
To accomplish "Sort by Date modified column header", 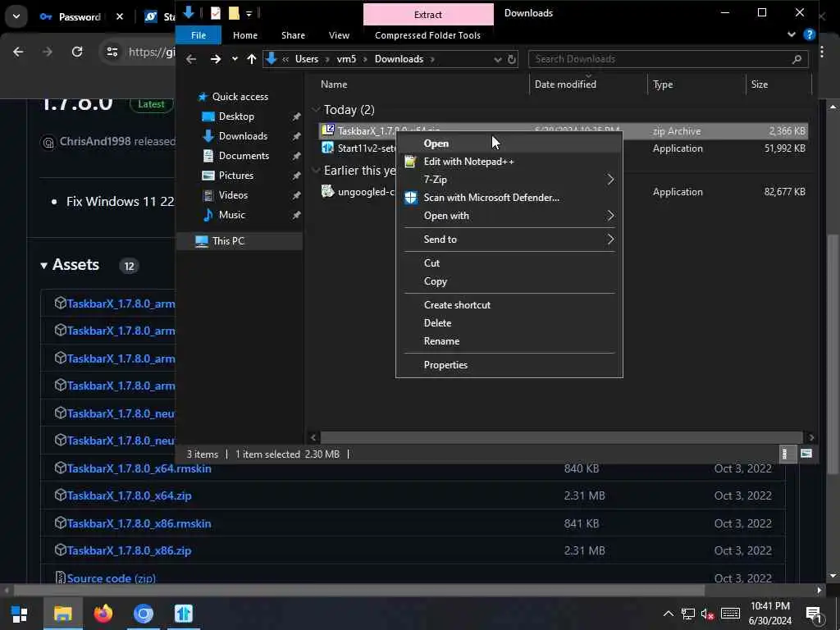I will [565, 84].
